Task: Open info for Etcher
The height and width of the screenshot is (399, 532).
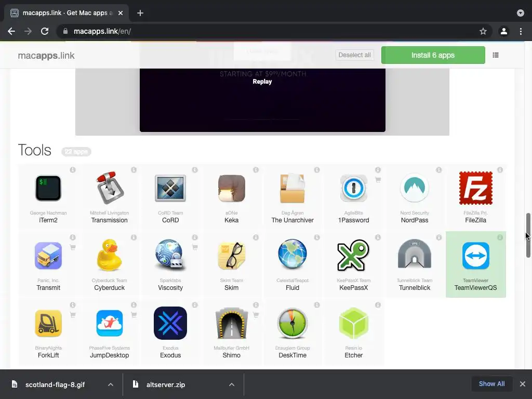Action: (378, 305)
